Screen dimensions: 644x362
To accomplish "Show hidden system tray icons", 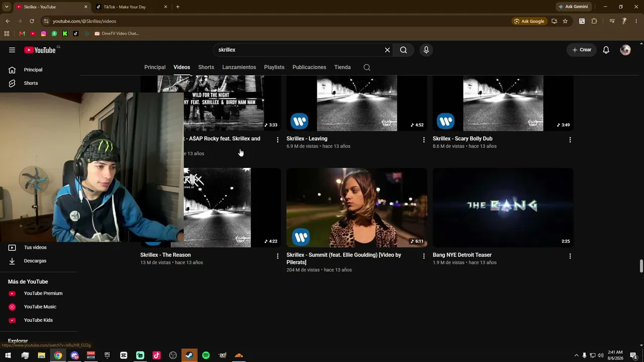I will [x=577, y=355].
